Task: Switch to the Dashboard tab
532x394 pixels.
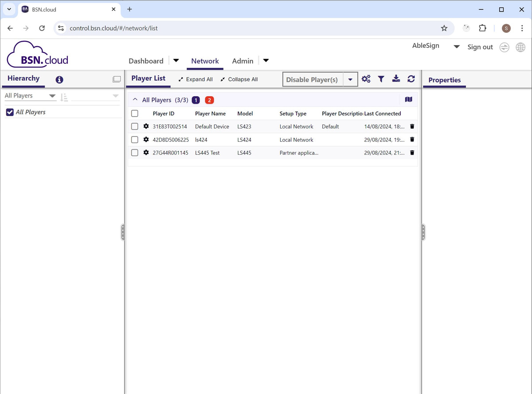Action: click(x=146, y=61)
